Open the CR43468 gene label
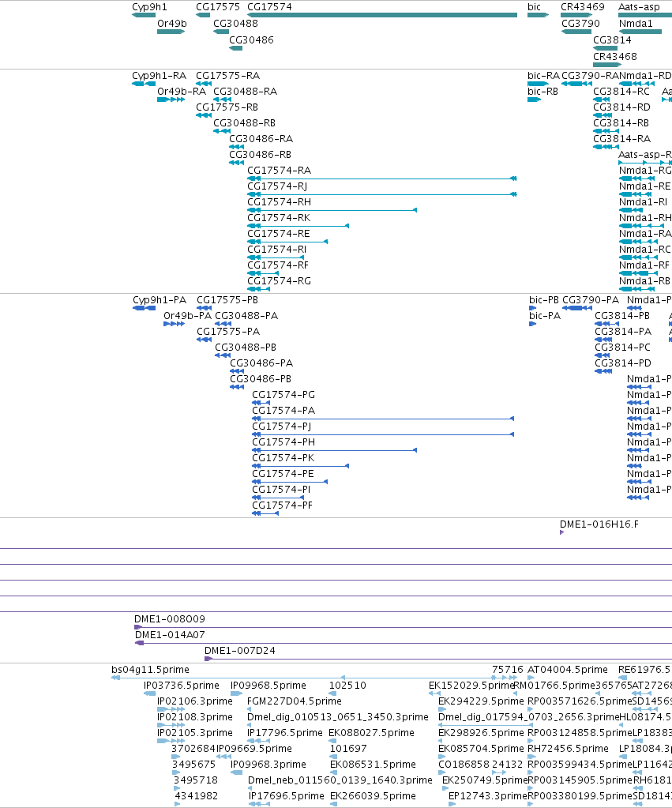This screenshot has height=808, width=672. click(x=615, y=57)
